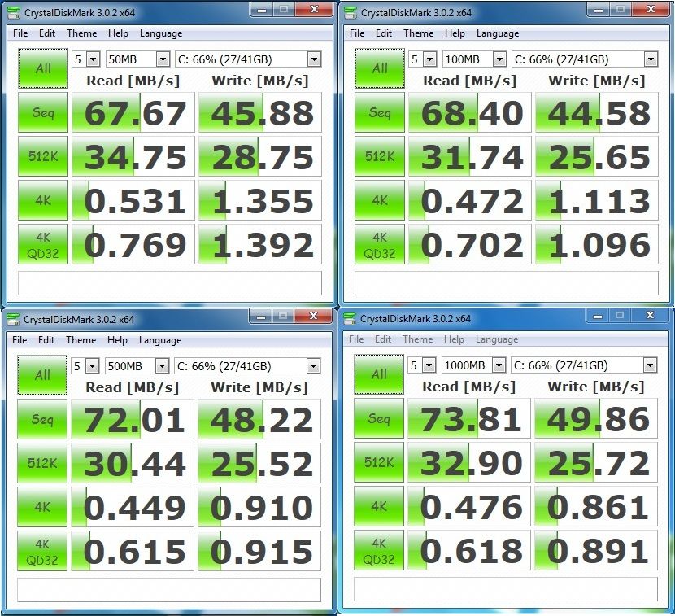Start the 4K QD32 test in the 50MB window
This screenshot has height=616, width=675.
(x=43, y=244)
